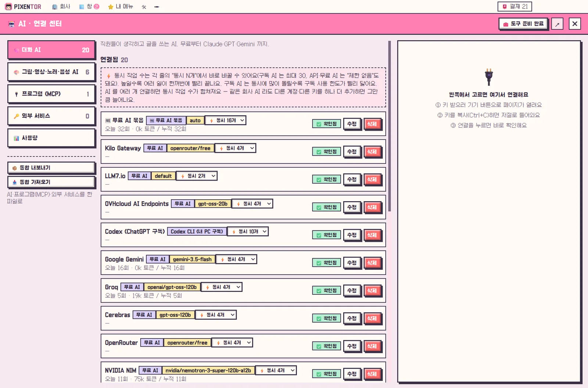Select the 대화 AI tab
Screen dimensions: 588x388
51,50
